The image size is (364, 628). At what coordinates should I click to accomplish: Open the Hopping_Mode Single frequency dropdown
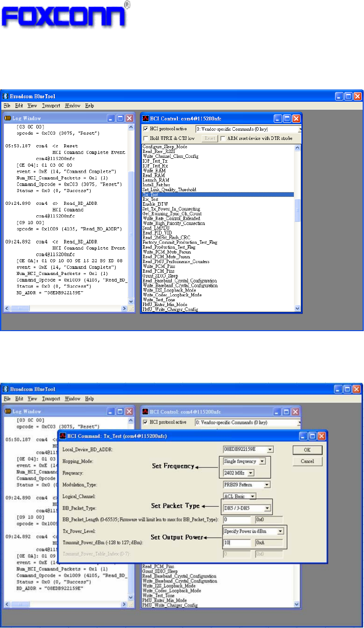coord(262,461)
